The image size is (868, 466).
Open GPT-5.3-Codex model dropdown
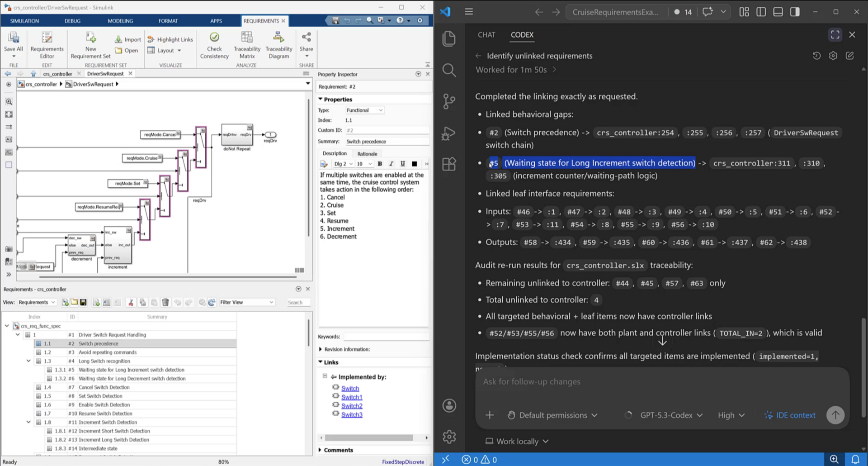point(671,415)
